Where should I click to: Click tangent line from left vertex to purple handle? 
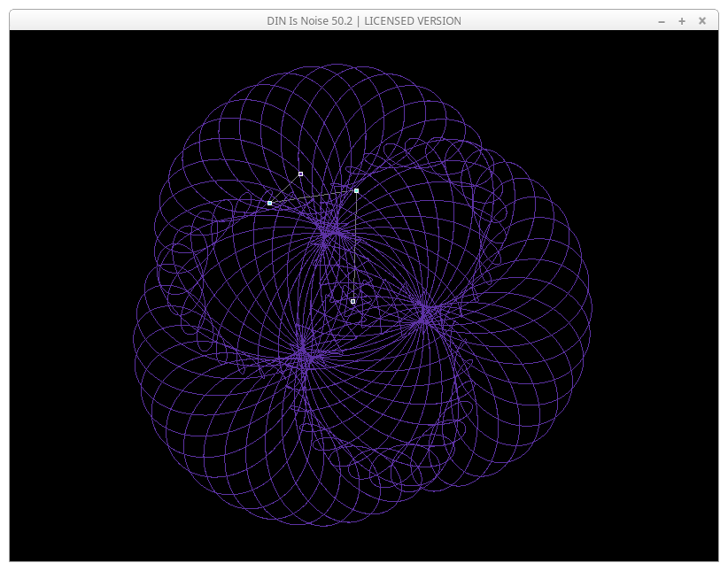tap(285, 188)
